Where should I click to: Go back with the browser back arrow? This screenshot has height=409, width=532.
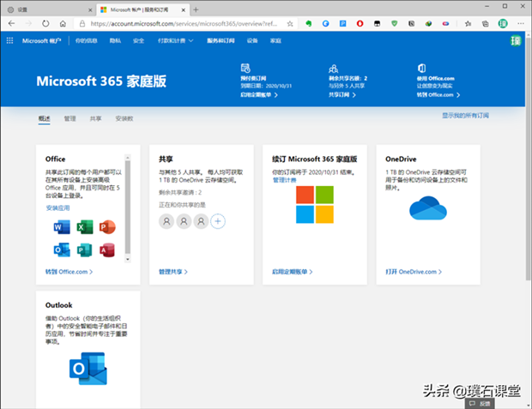click(x=11, y=23)
